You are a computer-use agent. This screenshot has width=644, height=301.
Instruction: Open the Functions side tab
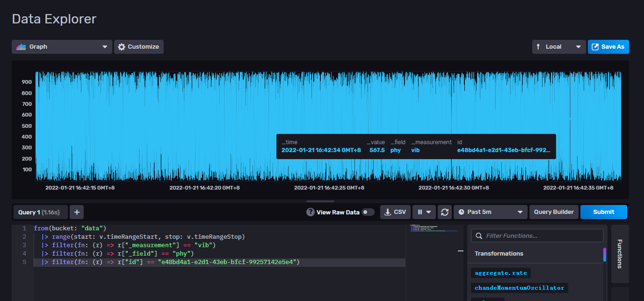[620, 254]
